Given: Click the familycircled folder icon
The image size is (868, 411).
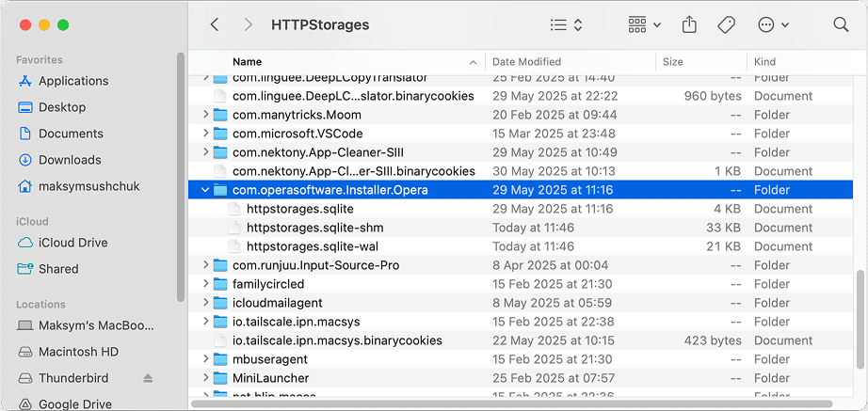Looking at the screenshot, I should (221, 284).
